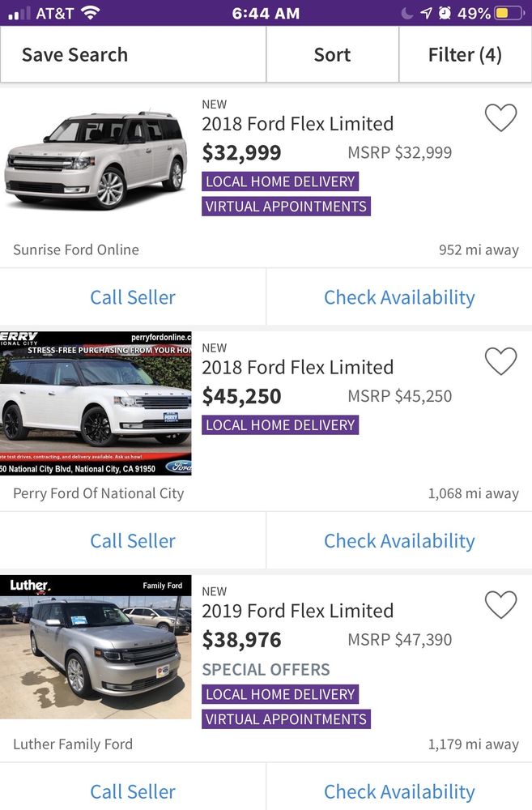Tap the alarm clock status icon
532x810 pixels.
pos(445,13)
